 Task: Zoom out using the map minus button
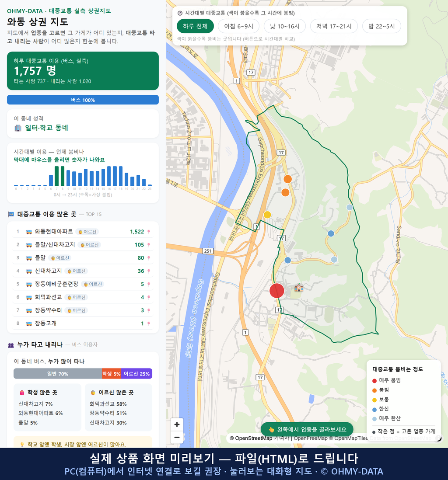(177, 437)
